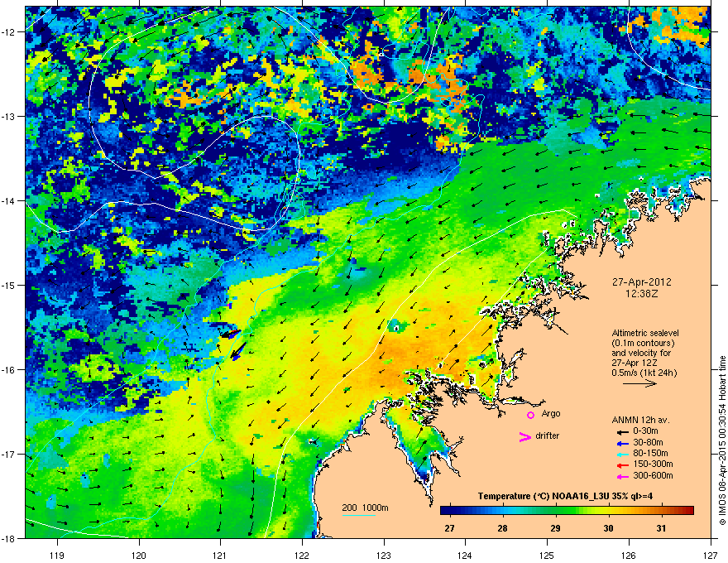Click the cyan isobath sample line under 200 1000m
This screenshot has height=563, width=728.
coord(358,515)
